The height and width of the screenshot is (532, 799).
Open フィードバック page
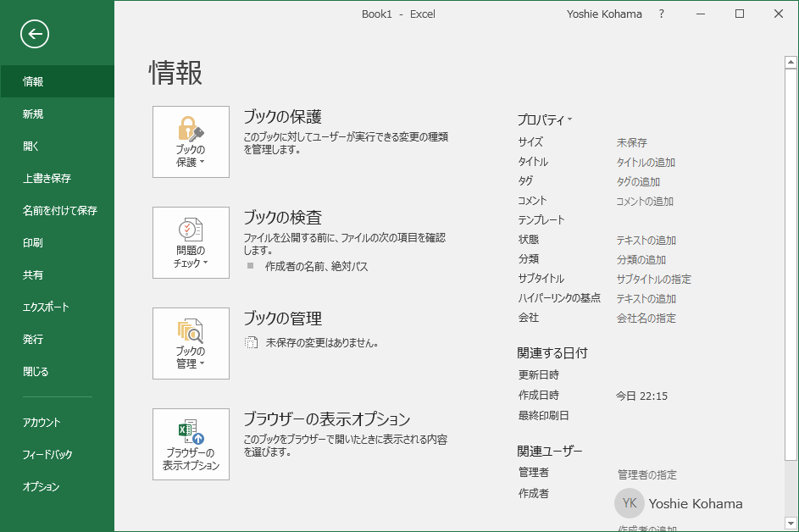57,454
